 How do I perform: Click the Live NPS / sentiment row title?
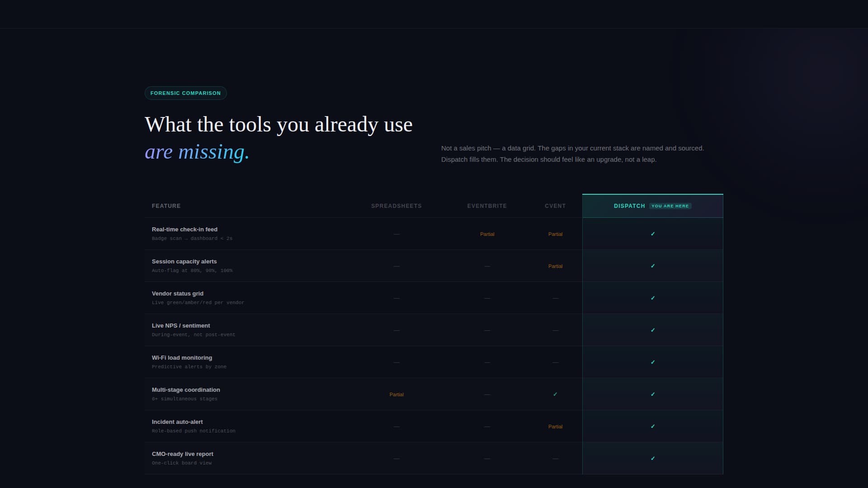click(181, 326)
